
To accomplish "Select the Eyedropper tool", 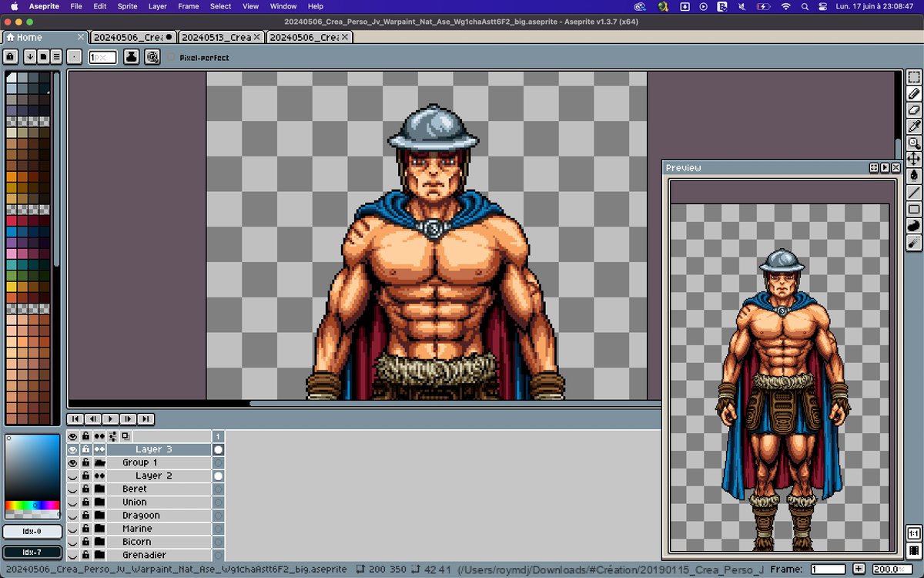I will click(x=914, y=126).
